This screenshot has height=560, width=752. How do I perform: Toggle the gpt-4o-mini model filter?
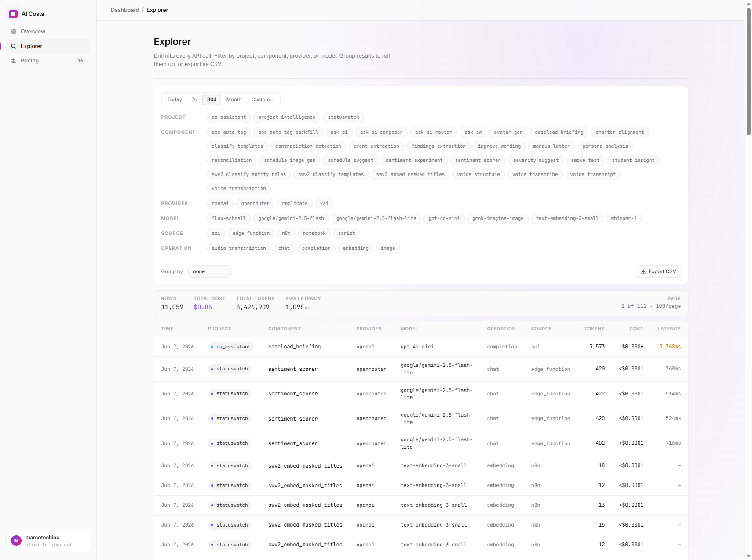444,219
